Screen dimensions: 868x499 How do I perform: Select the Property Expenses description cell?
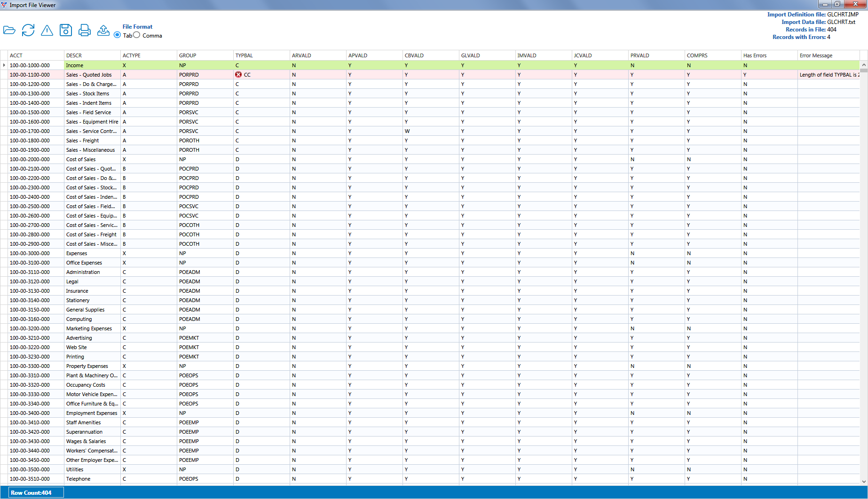(x=92, y=366)
